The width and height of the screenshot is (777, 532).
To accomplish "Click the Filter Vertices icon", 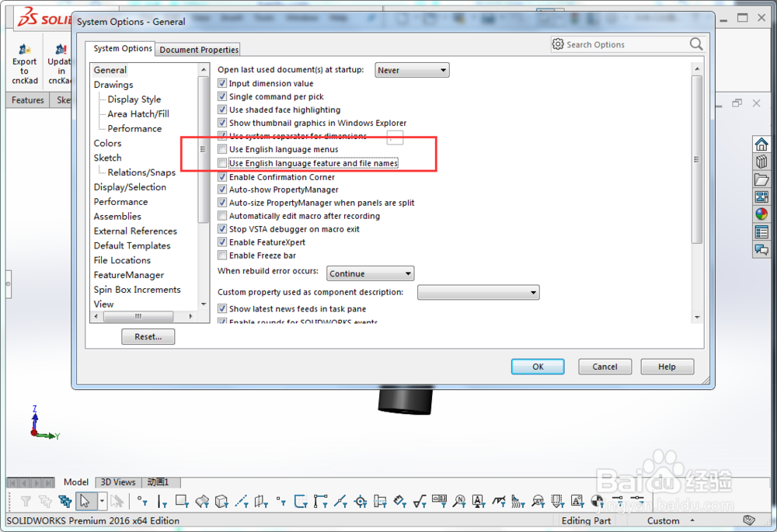I will (x=142, y=502).
